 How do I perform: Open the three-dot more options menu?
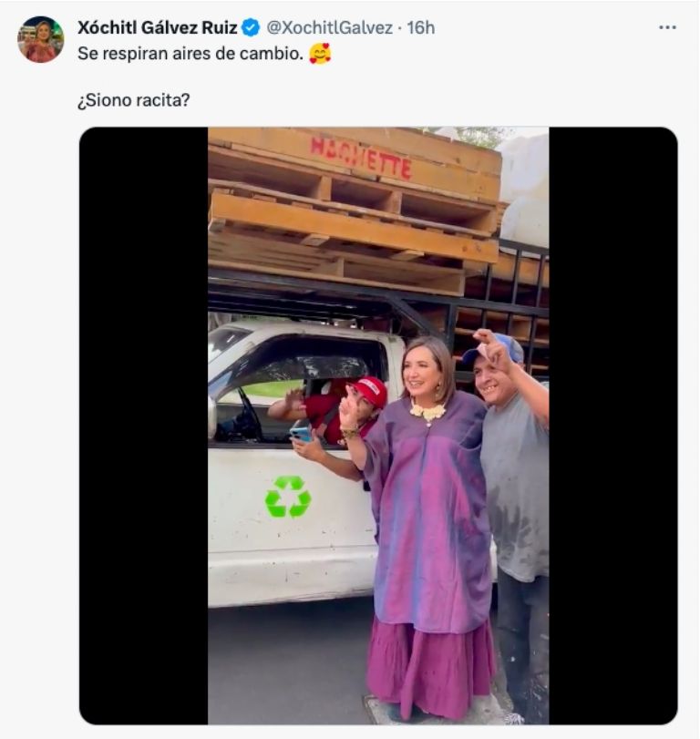coord(667,28)
